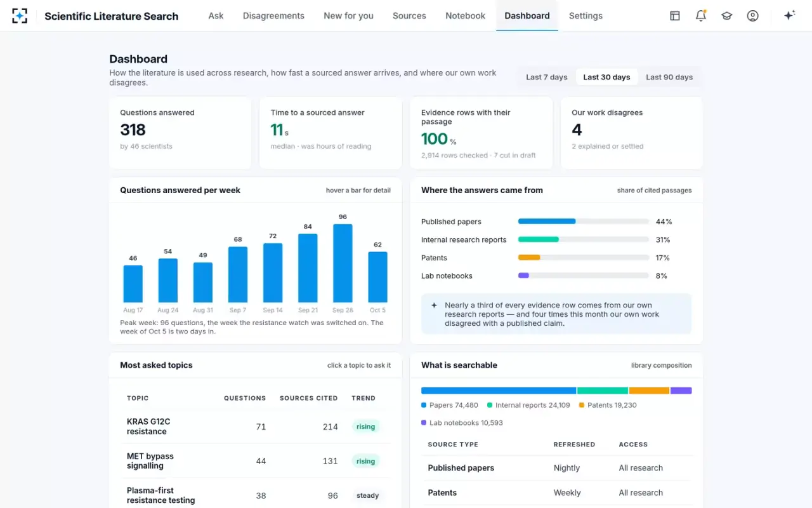Screen dimensions: 812x508
Task: Open the notifications bell icon
Action: 701,16
